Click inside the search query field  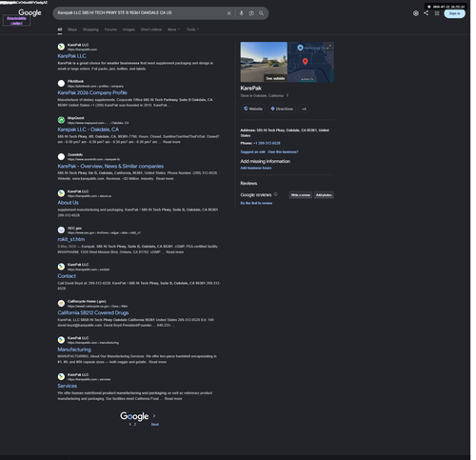pyautogui.click(x=140, y=13)
